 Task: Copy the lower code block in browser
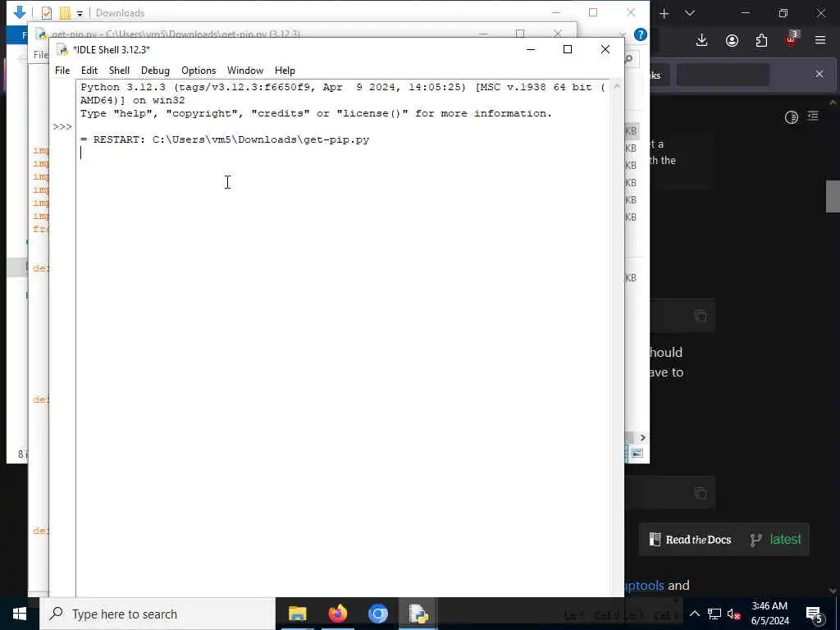click(701, 493)
